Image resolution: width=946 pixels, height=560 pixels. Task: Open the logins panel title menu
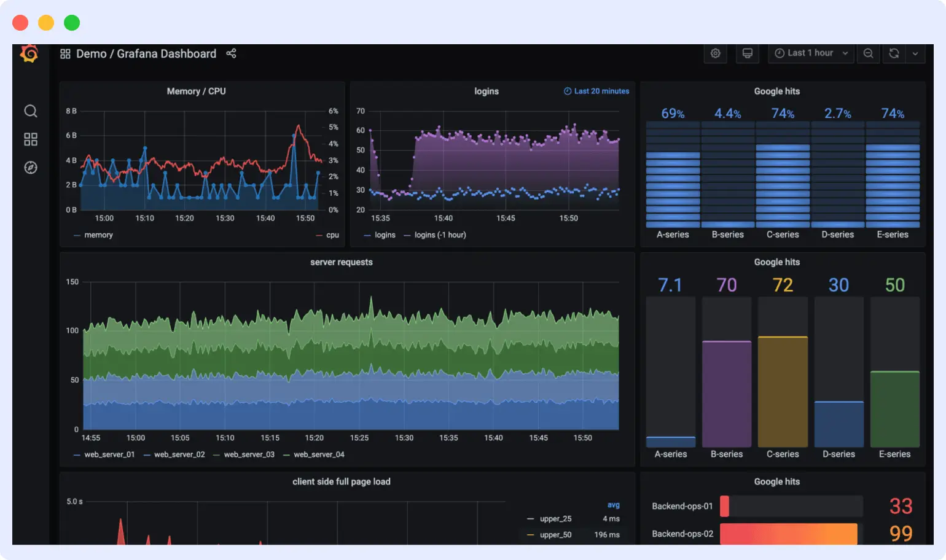(487, 91)
